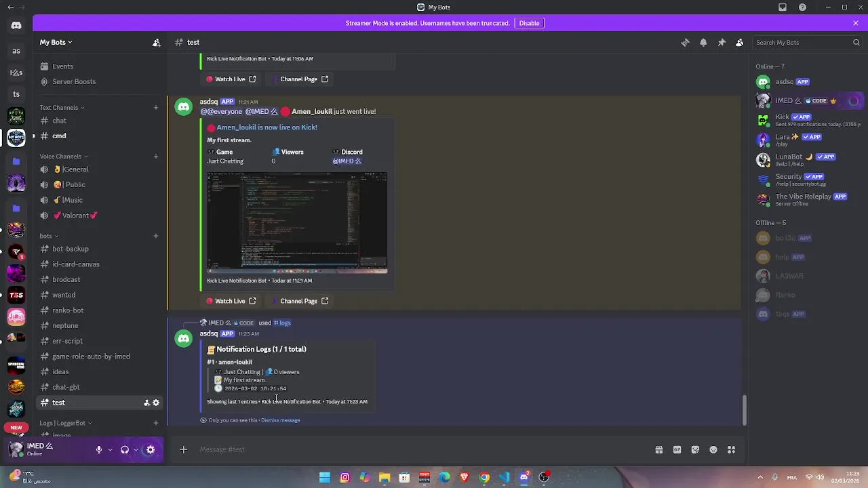Collapse the Voice Channels category
Screen dimensions: 868x488
click(63, 156)
